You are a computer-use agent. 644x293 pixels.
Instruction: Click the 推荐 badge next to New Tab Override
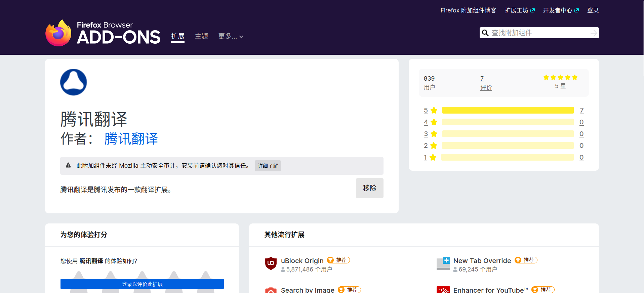[526, 260]
